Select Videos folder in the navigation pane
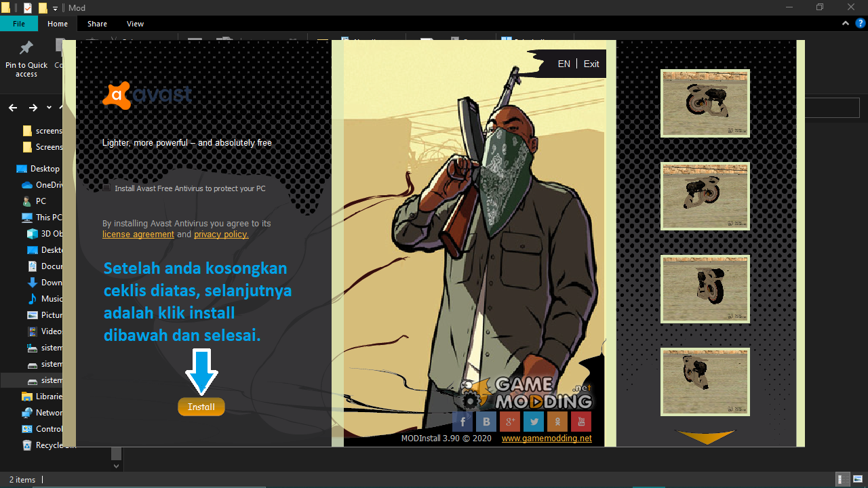 [45, 331]
